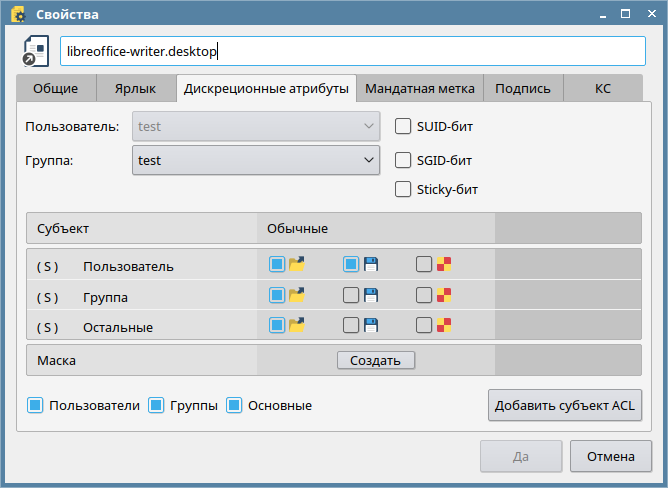
Task: Enable the SGID-бит checkbox
Action: click(404, 160)
